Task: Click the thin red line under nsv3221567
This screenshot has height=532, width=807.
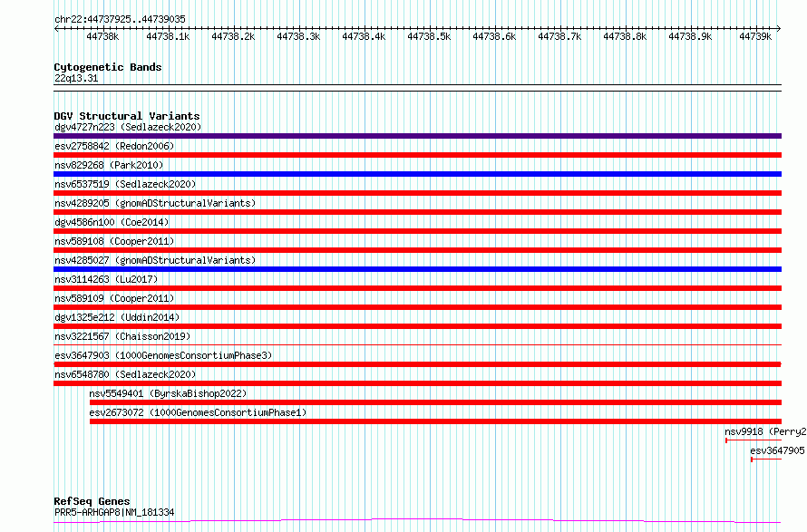Action: [417, 344]
